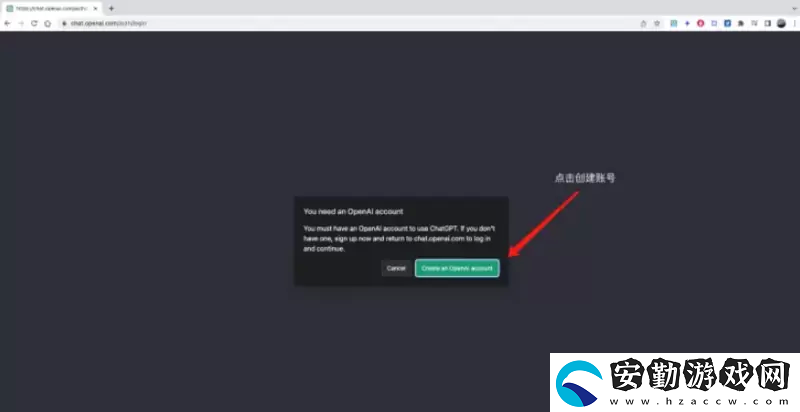This screenshot has height=412, width=800.
Task: Click the browser forward arrow
Action: point(21,23)
